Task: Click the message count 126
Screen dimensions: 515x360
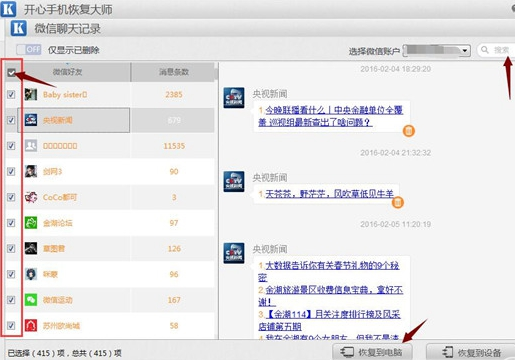Action: pos(174,249)
